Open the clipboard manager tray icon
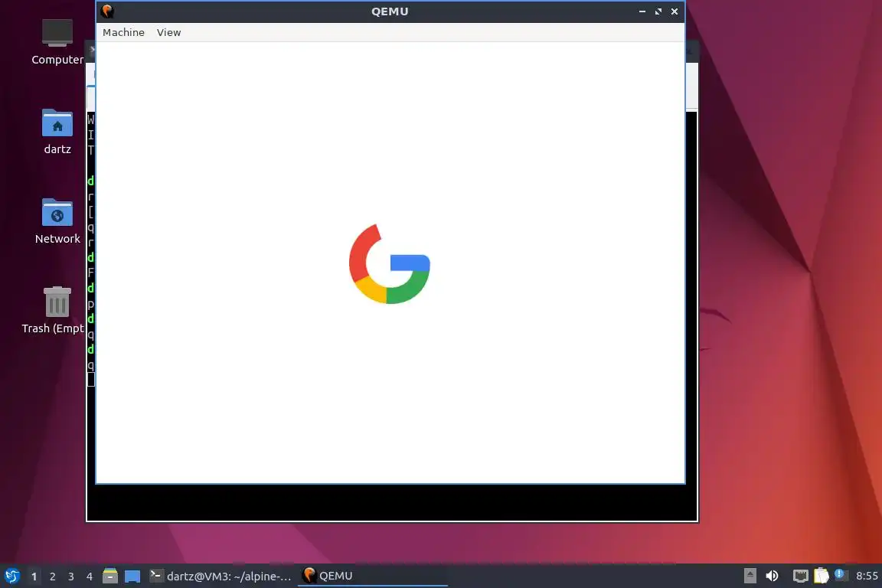Viewport: 882px width, 588px height. click(x=822, y=576)
